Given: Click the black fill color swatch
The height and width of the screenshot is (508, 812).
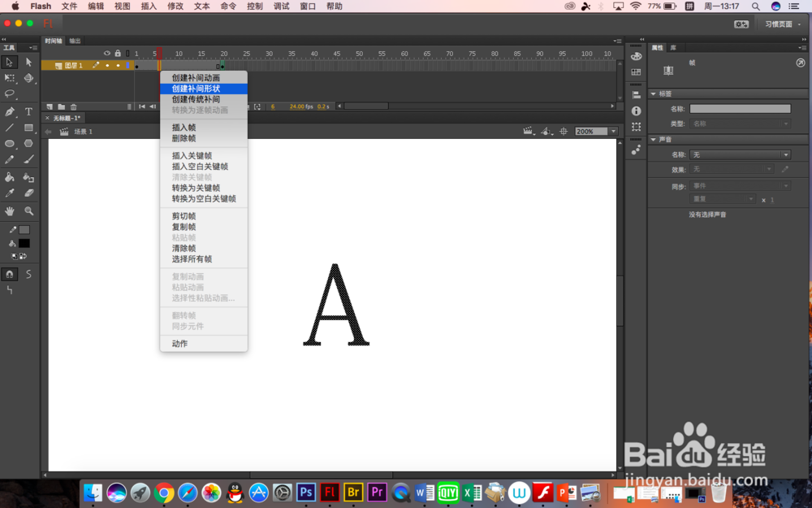Looking at the screenshot, I should tap(24, 243).
